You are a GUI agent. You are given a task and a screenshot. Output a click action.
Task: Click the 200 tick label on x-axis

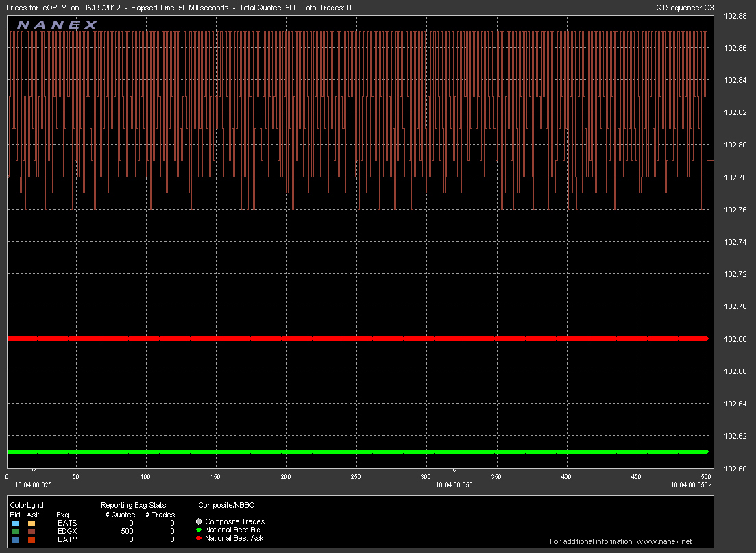point(285,477)
